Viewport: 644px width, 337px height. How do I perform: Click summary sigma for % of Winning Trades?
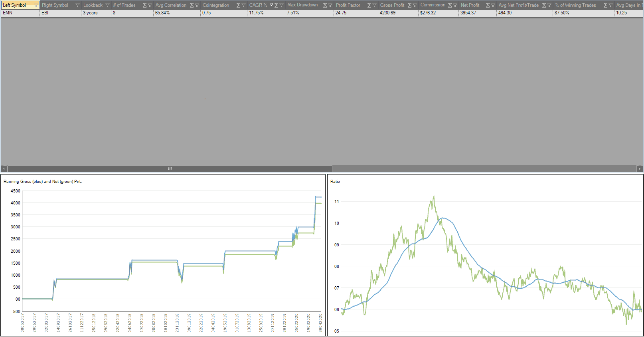pos(605,5)
